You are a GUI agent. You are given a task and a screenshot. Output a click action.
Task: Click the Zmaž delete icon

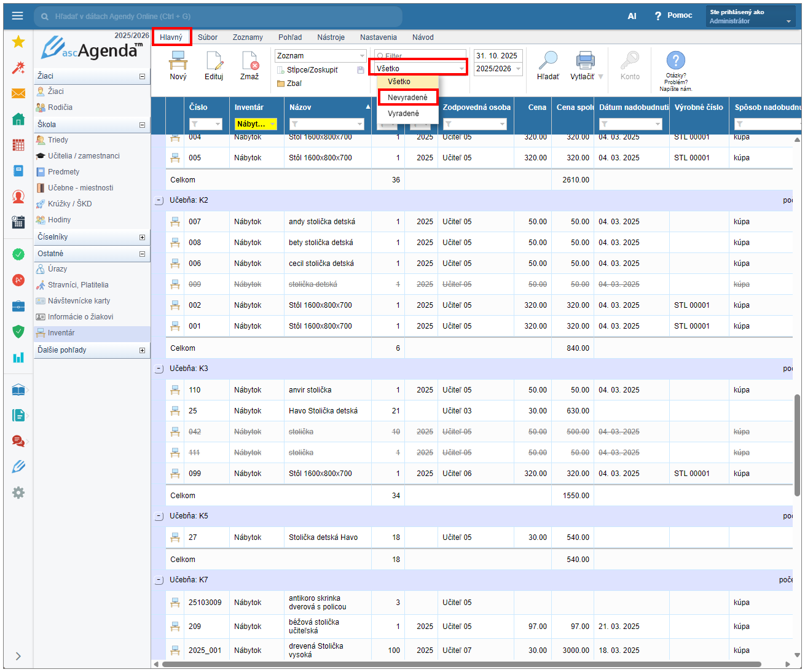click(249, 61)
